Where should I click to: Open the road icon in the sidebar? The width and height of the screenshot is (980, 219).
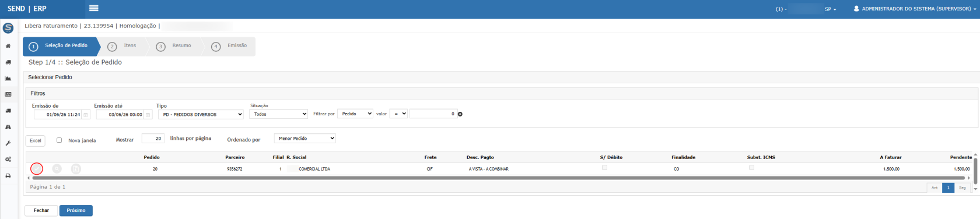(8, 127)
